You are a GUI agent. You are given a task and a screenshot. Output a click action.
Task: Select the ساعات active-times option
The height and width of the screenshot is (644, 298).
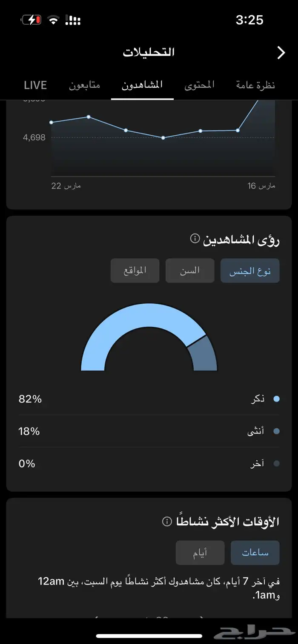coord(255,553)
